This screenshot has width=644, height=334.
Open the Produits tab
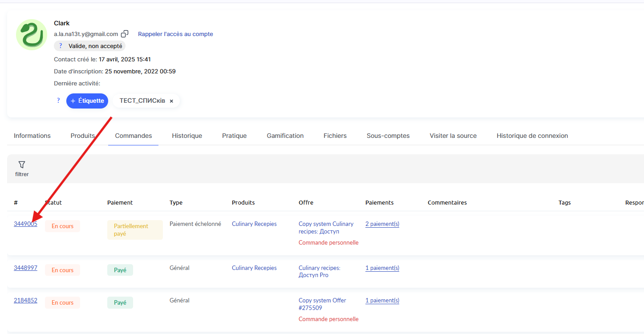(83, 136)
